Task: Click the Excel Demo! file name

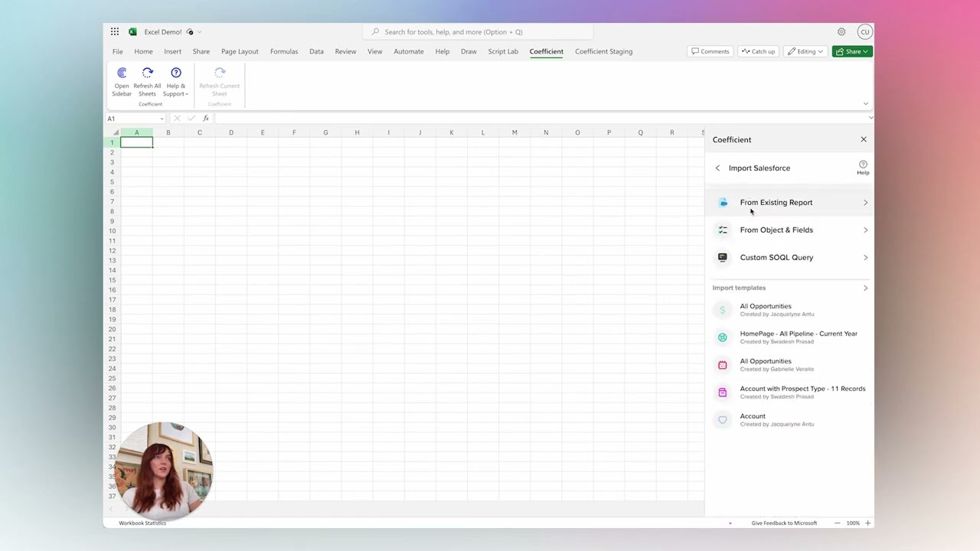Action: coord(163,32)
